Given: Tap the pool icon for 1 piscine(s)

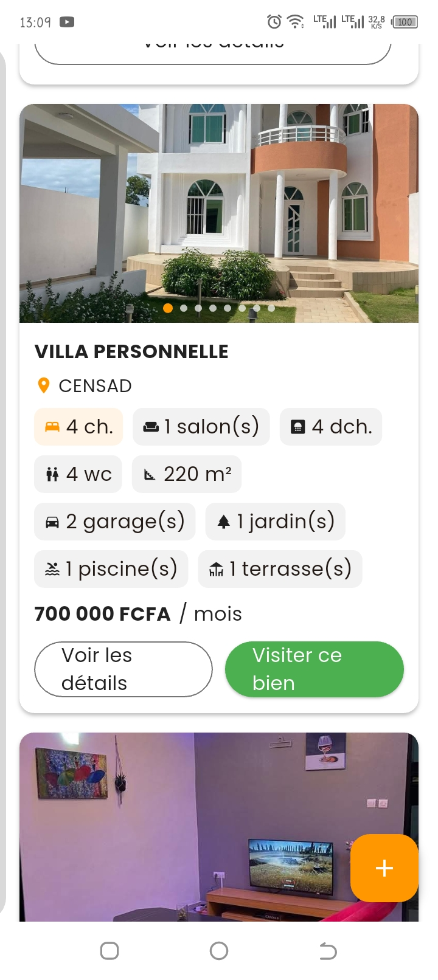Looking at the screenshot, I should (52, 569).
